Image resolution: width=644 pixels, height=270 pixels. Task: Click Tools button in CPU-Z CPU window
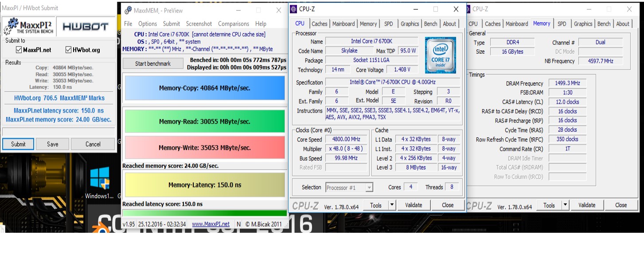coord(376,205)
